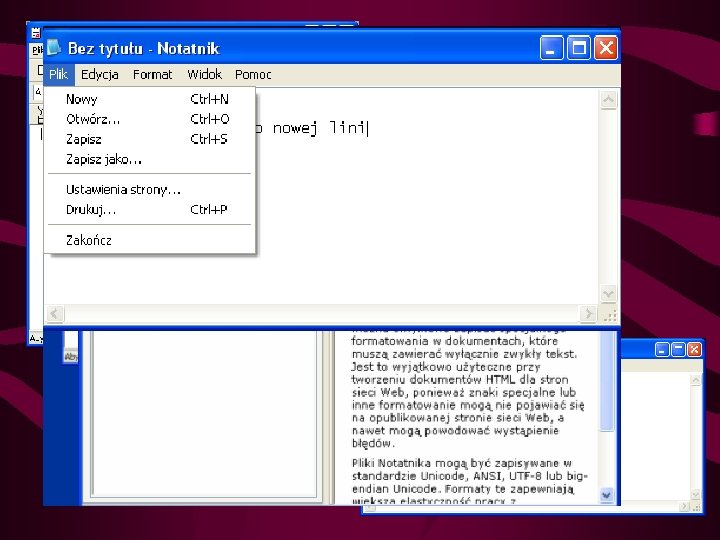This screenshot has height=540, width=720.
Task: Maximize the small window at bottom right
Action: pyautogui.click(x=678, y=350)
